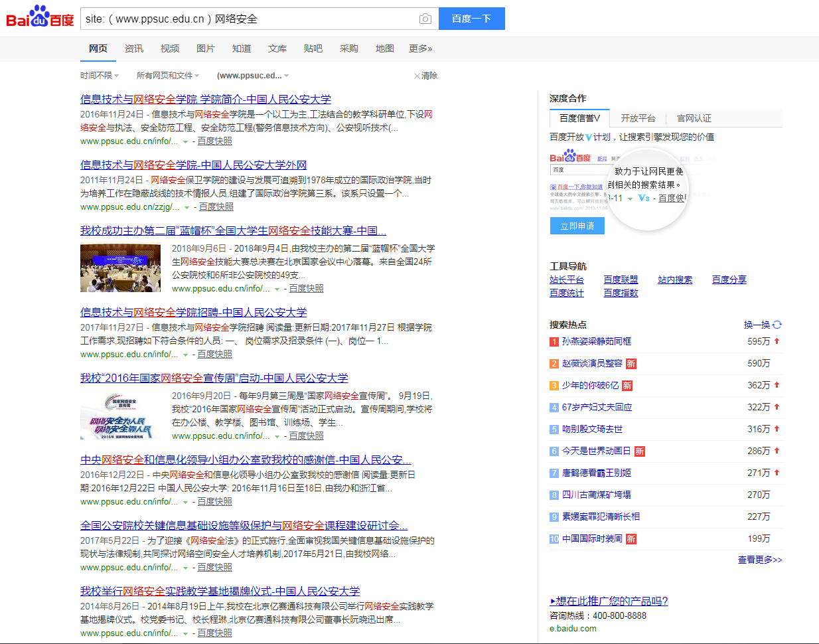Expand URL arrow under 感谢信 result
819x644 pixels.
(x=185, y=502)
